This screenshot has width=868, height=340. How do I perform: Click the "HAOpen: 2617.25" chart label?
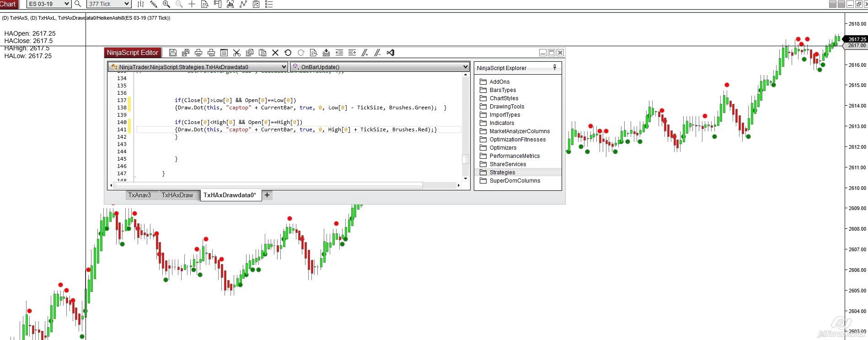pyautogui.click(x=30, y=33)
